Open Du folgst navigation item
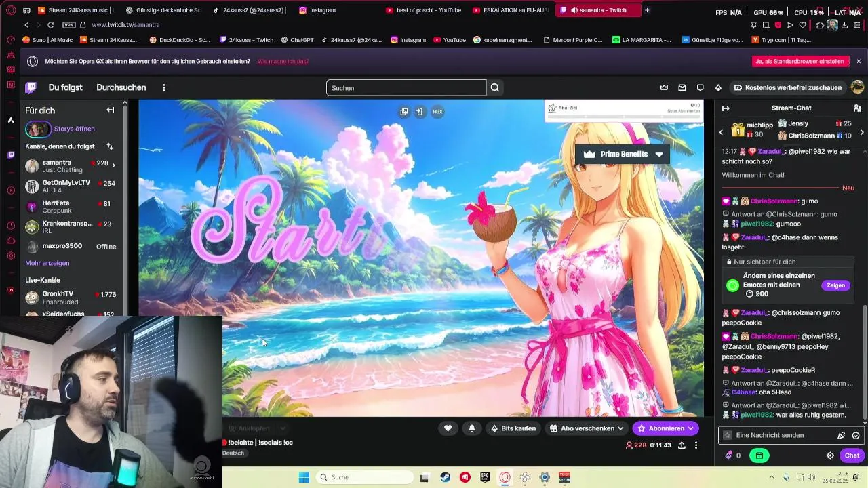868x488 pixels. (65, 87)
